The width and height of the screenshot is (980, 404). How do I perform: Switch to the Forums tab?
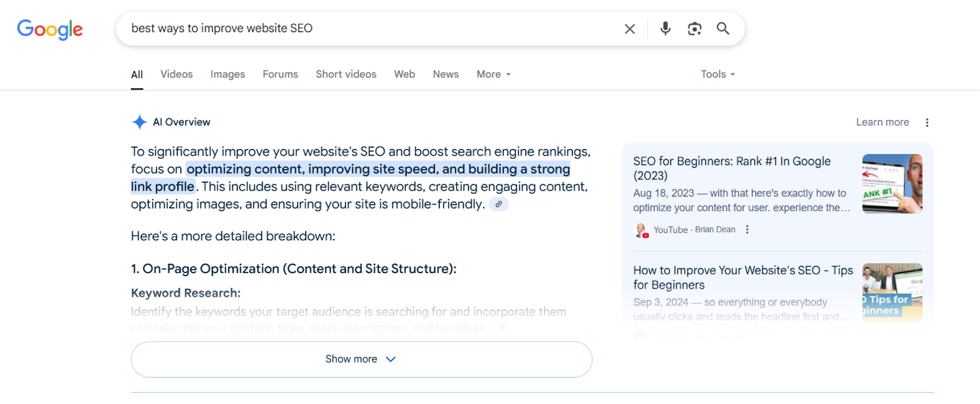click(280, 74)
